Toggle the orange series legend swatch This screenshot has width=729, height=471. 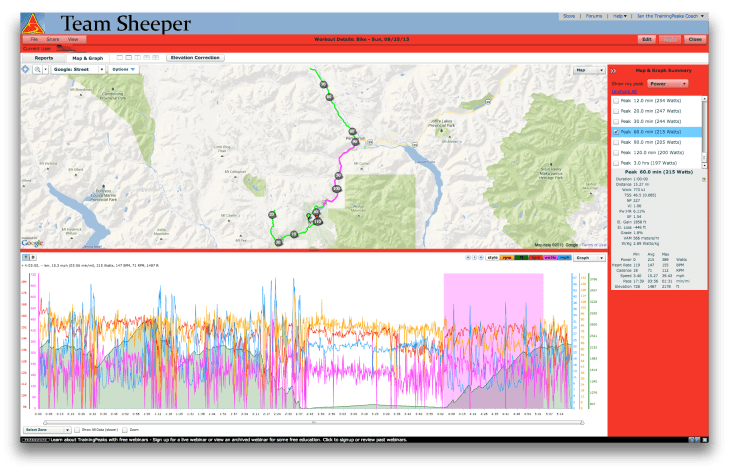[x=506, y=258]
